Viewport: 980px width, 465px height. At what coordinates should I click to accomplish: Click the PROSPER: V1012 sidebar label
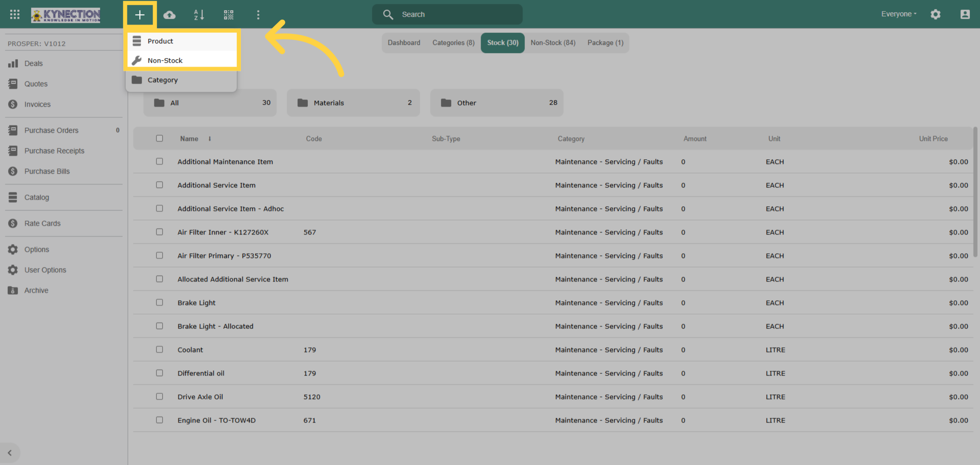coord(36,44)
